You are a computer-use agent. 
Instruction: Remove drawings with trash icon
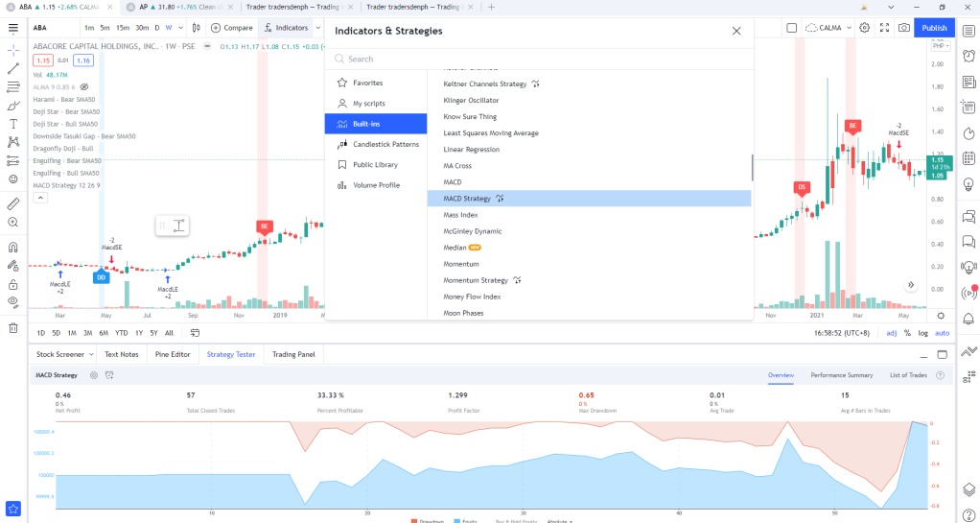point(13,328)
